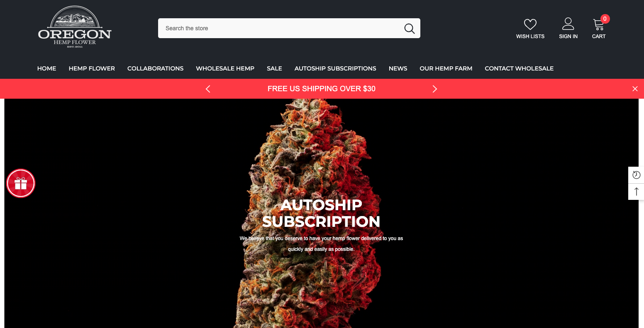Open the News page link
Screen dimensions: 644x328
point(398,68)
